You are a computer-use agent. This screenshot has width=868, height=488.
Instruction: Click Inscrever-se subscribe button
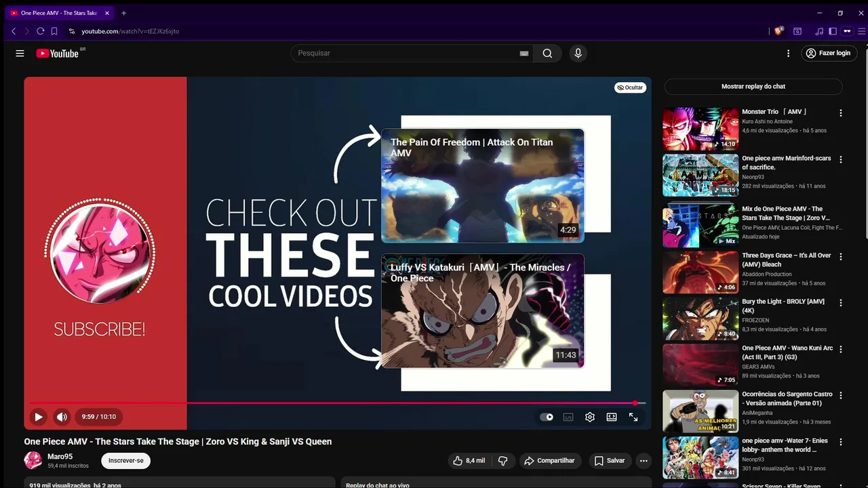(126, 461)
